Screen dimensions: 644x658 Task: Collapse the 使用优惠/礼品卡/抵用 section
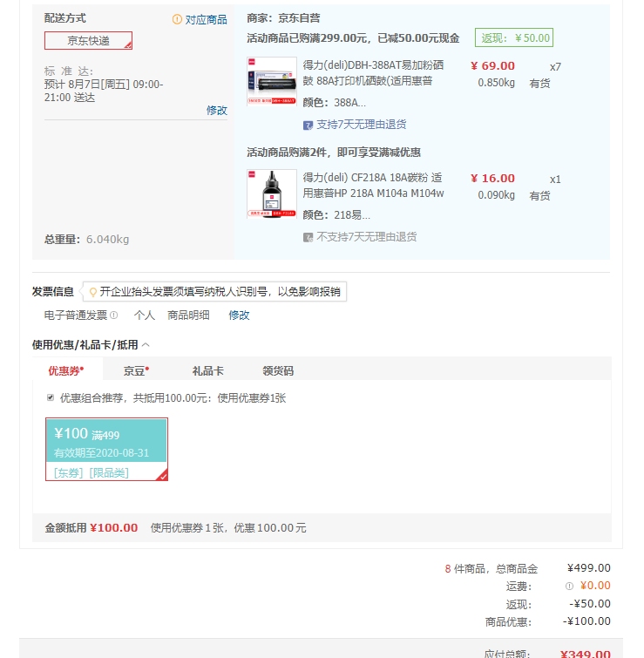(x=146, y=345)
